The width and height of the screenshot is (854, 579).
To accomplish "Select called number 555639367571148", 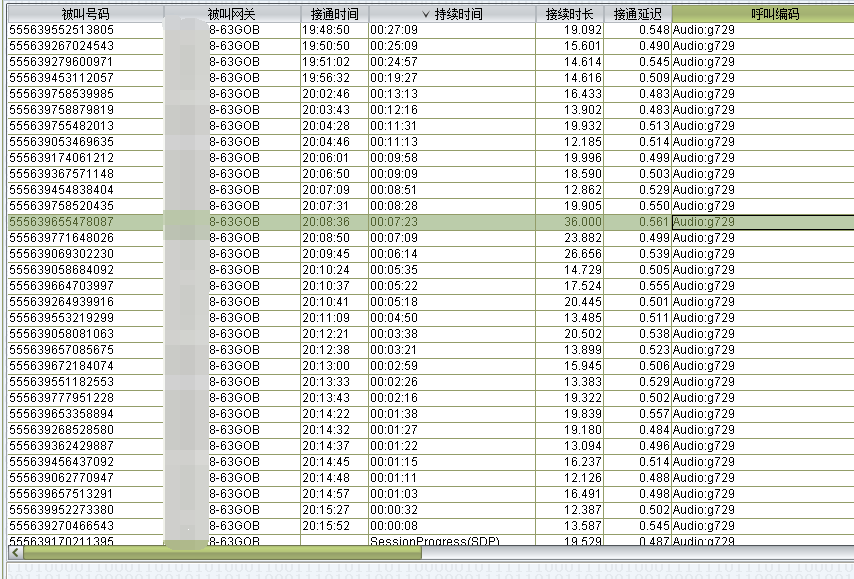I will coord(62,174).
